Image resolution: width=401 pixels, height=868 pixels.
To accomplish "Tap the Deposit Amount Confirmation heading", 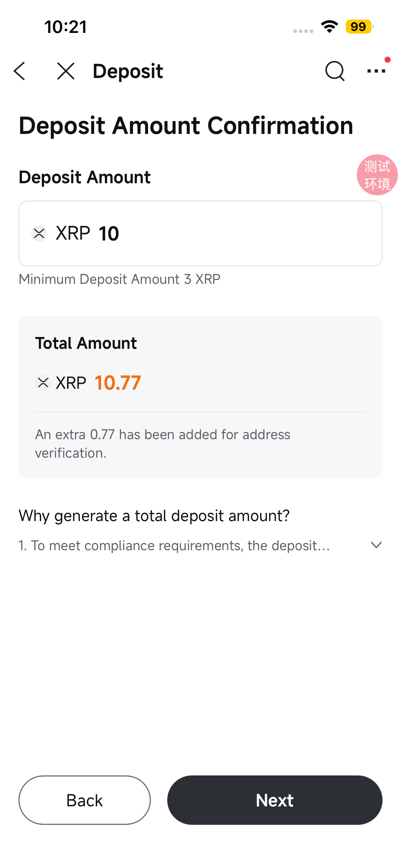I will click(x=186, y=126).
